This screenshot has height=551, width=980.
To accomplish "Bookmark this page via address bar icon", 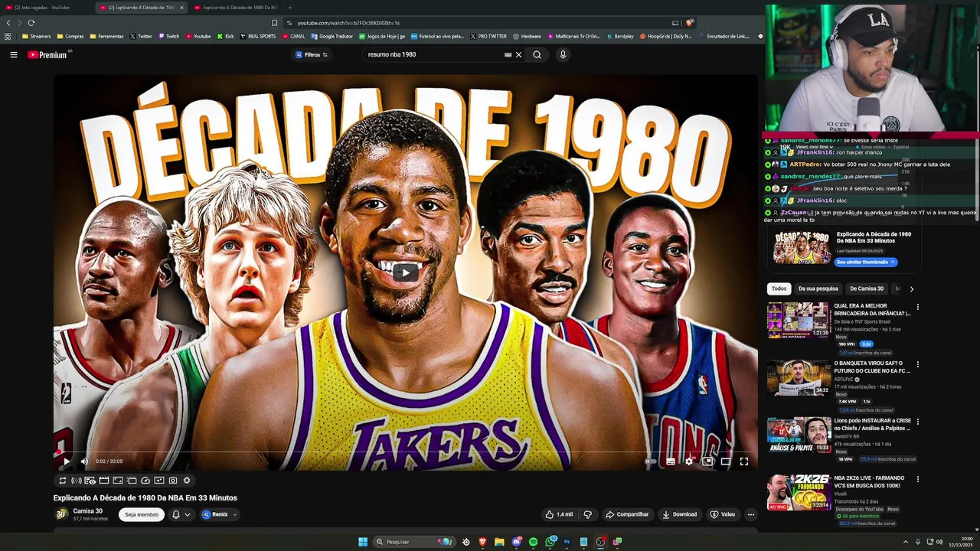I will coord(275,23).
